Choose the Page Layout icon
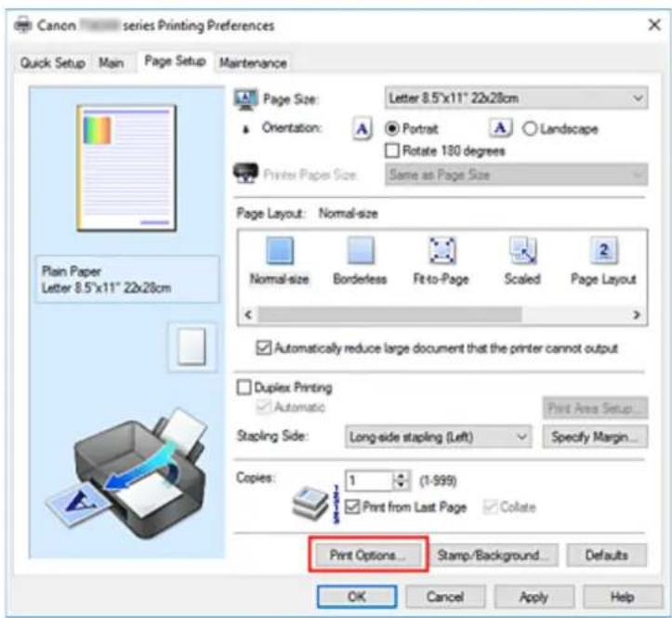Screen dimensions: 672x618 (603, 250)
